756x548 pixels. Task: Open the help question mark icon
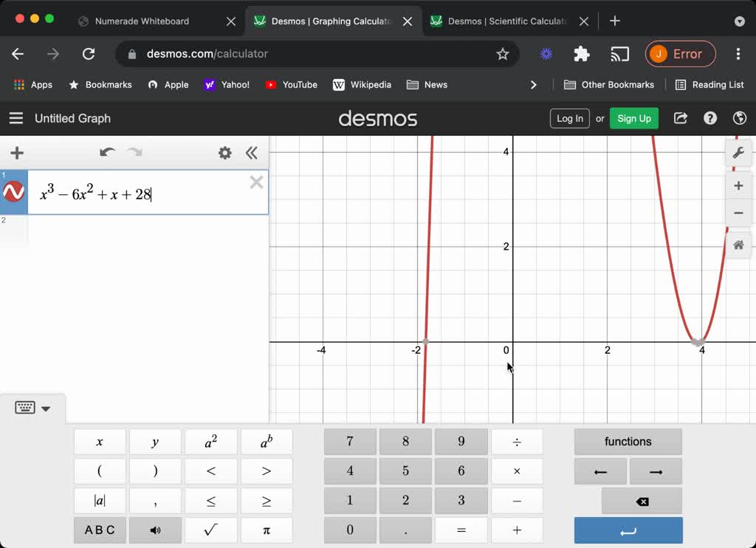point(709,118)
